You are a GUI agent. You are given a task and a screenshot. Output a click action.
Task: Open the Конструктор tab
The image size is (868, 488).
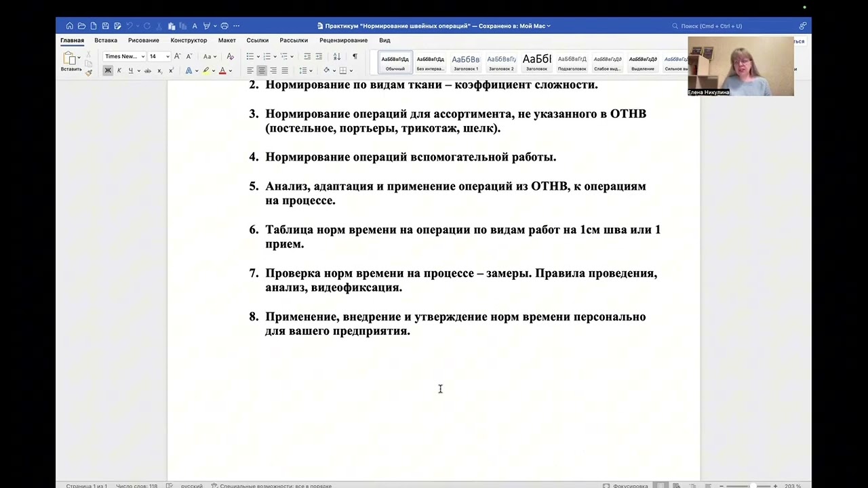click(x=189, y=41)
